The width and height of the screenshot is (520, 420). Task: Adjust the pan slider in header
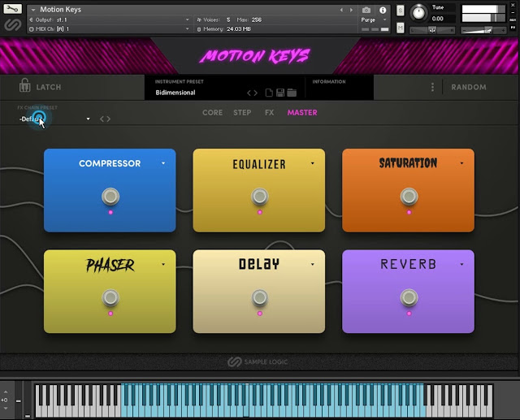point(432,30)
